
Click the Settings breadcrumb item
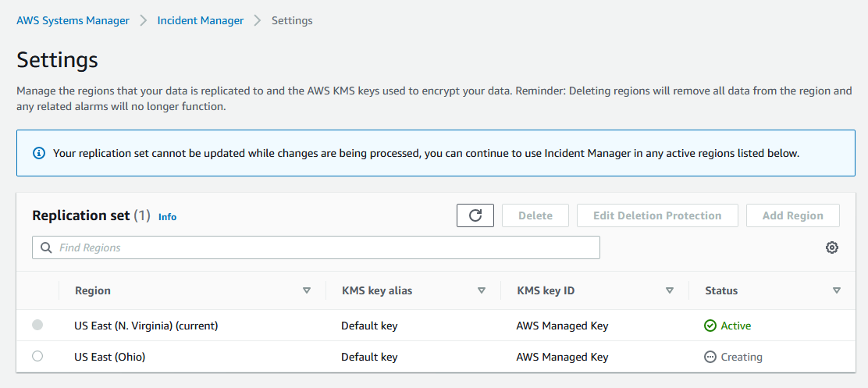[x=292, y=20]
